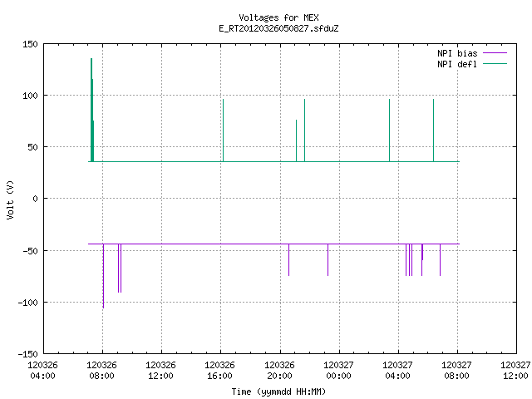532x399 pixels.
Task: Click the '120327 04:00' x-axis tick label
Action: coord(397,371)
